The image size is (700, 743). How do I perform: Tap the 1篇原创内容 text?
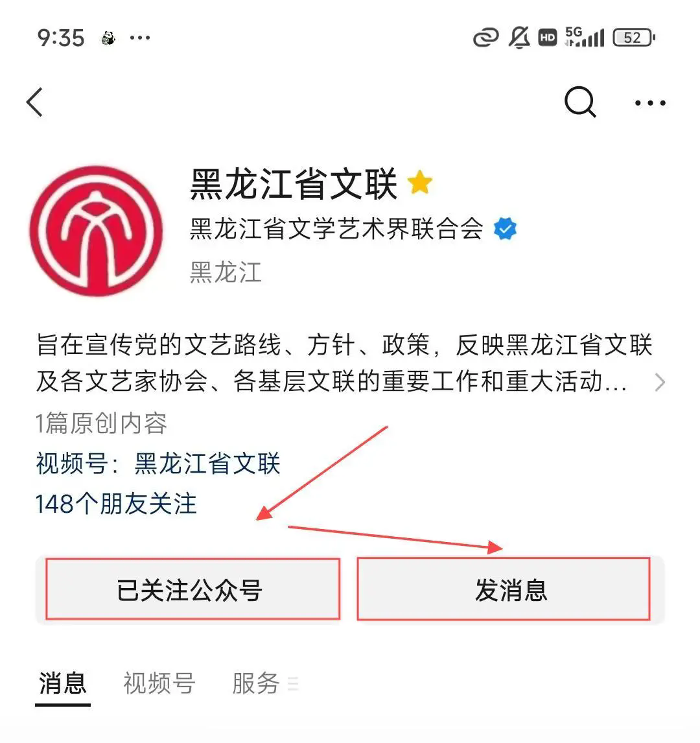coord(101,423)
